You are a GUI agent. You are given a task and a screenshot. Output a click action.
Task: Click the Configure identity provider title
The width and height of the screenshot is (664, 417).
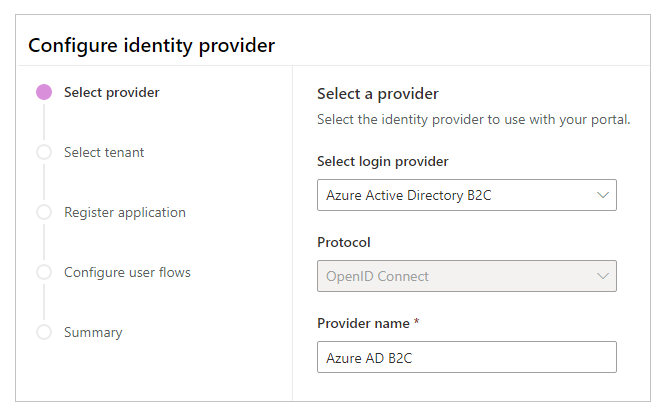(x=151, y=45)
